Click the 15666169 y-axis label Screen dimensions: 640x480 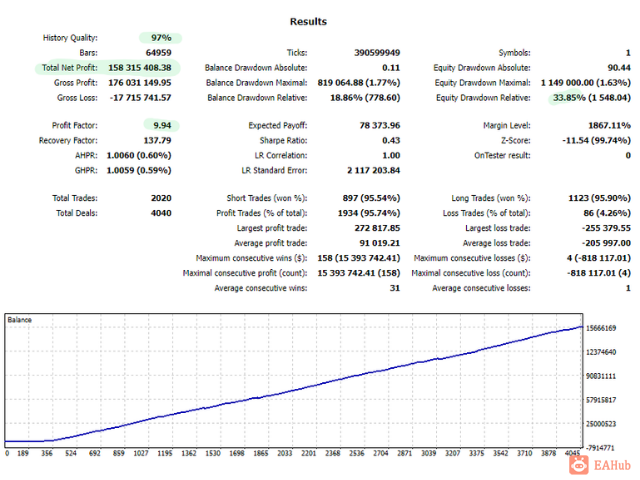[601, 328]
